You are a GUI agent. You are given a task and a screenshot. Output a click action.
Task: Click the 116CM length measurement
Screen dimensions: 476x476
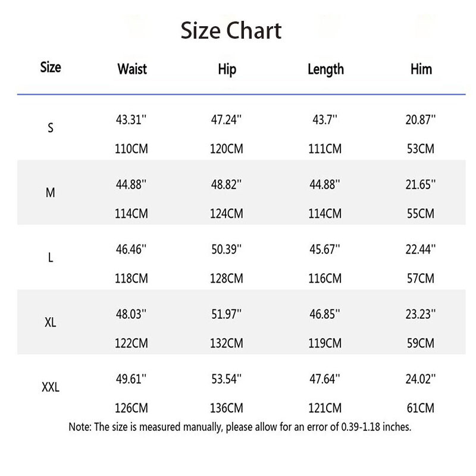(325, 278)
